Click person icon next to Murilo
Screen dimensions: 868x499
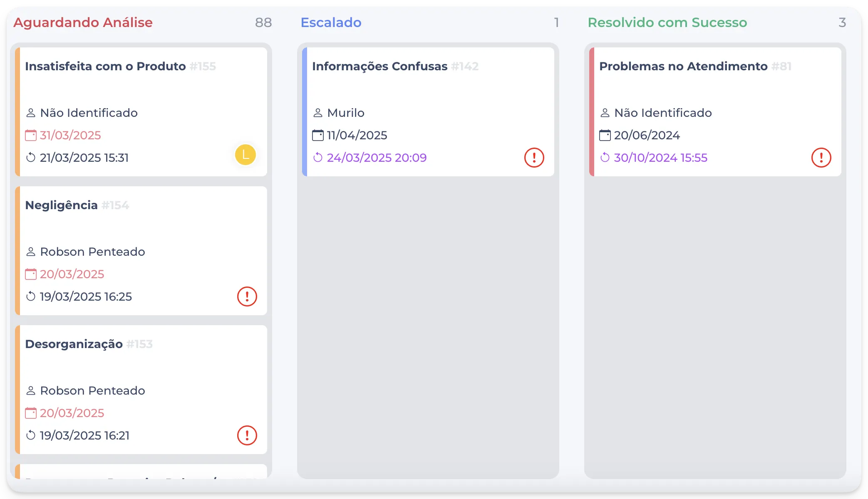318,113
